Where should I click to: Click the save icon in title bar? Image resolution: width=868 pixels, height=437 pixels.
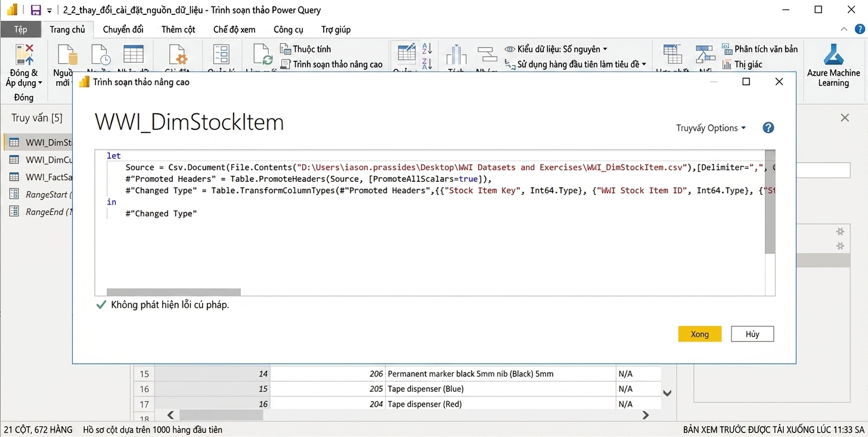(36, 10)
